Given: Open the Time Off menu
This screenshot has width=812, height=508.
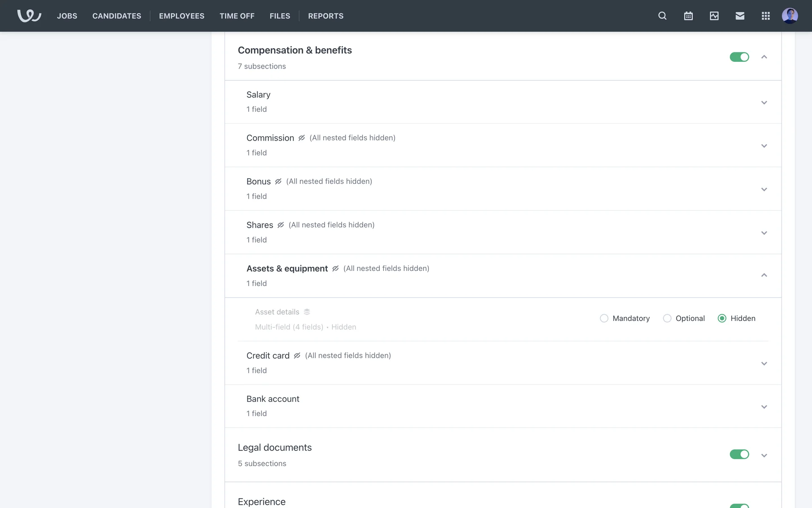Looking at the screenshot, I should pos(237,16).
